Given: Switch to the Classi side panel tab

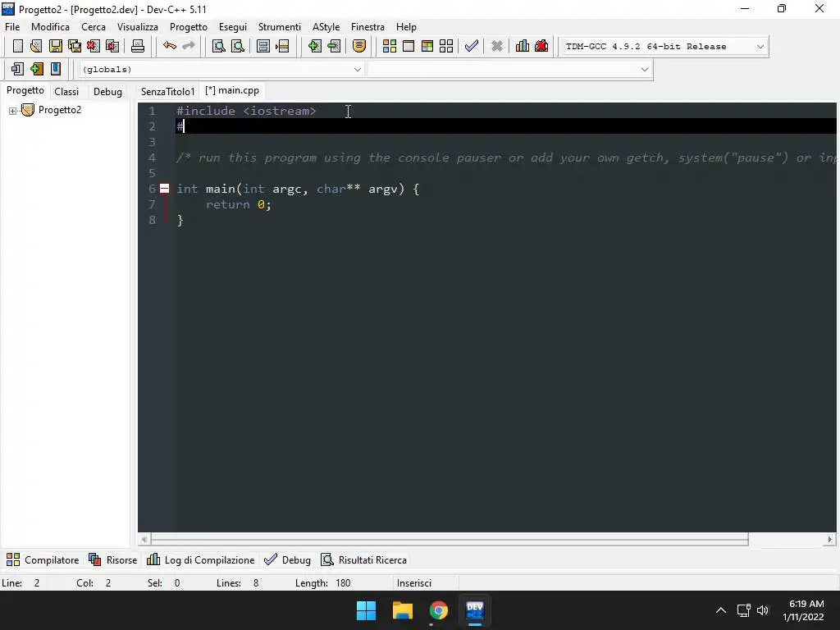Looking at the screenshot, I should (x=66, y=92).
